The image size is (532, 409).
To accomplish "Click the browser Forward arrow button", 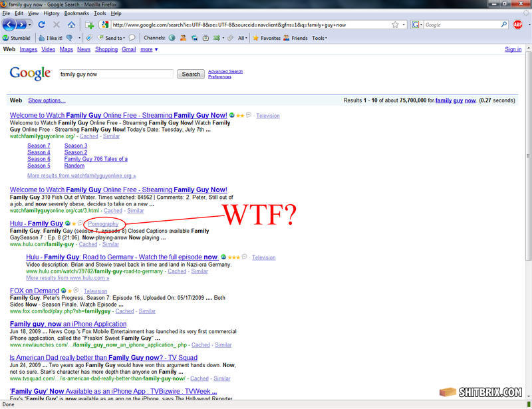I will pos(21,25).
